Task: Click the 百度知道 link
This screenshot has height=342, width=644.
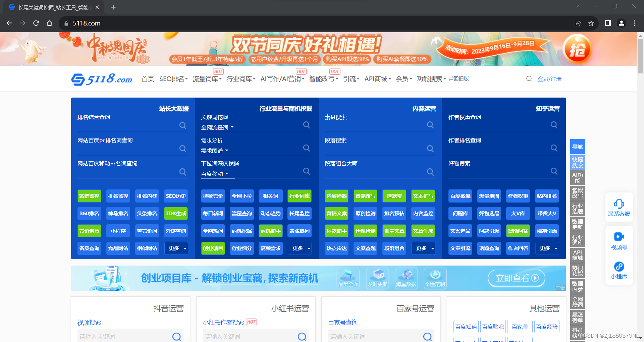Action: [466, 327]
